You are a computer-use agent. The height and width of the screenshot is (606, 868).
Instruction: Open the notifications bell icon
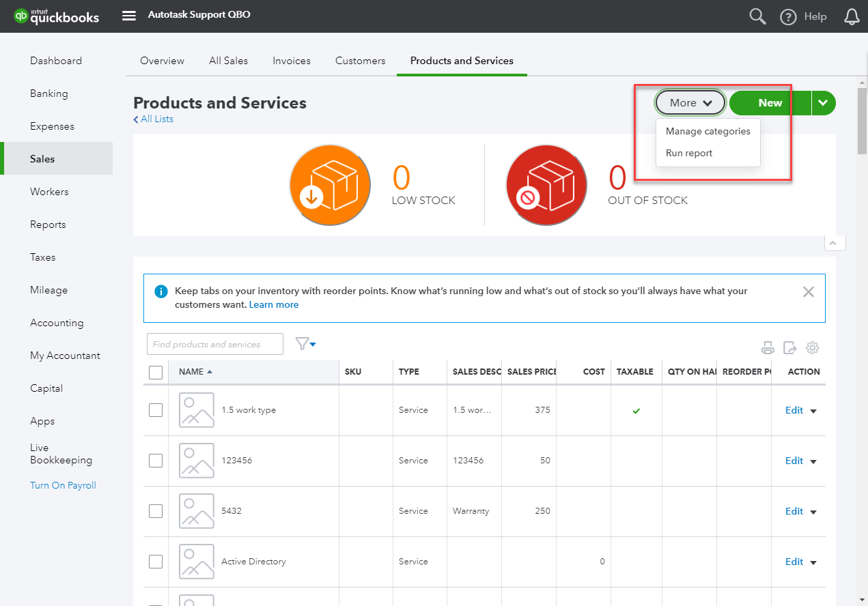pos(852,16)
